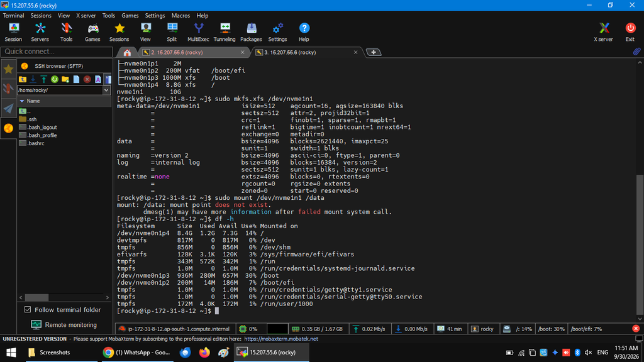Collapse the Name column header arrow

pos(22,101)
